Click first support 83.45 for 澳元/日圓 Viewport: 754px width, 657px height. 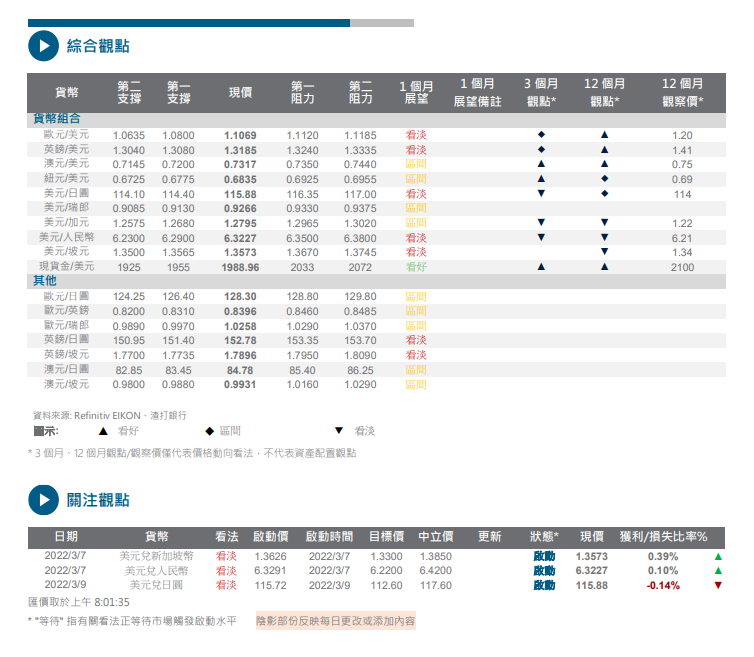coord(178,370)
